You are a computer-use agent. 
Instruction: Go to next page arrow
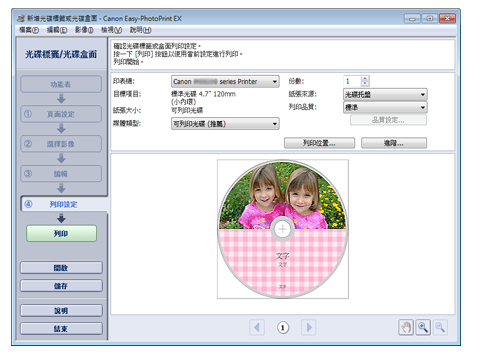tap(309, 327)
